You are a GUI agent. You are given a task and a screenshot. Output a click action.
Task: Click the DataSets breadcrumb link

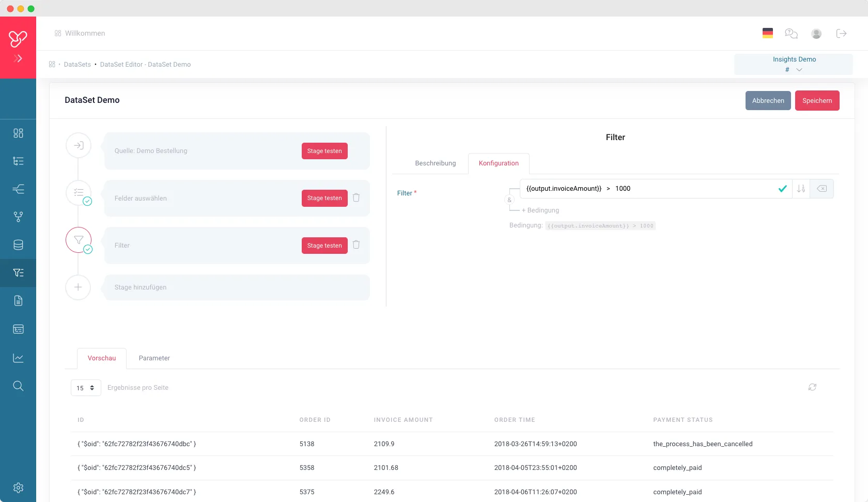pyautogui.click(x=78, y=65)
